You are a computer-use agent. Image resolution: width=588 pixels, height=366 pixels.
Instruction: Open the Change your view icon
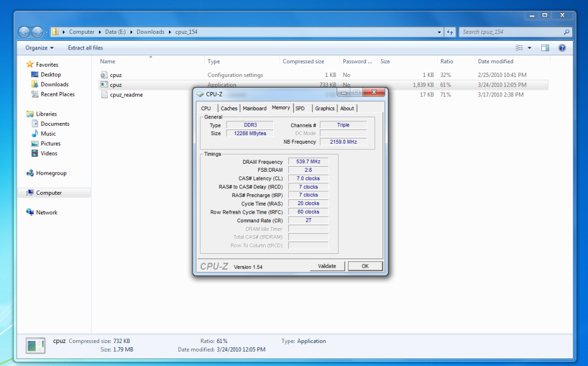[520, 48]
